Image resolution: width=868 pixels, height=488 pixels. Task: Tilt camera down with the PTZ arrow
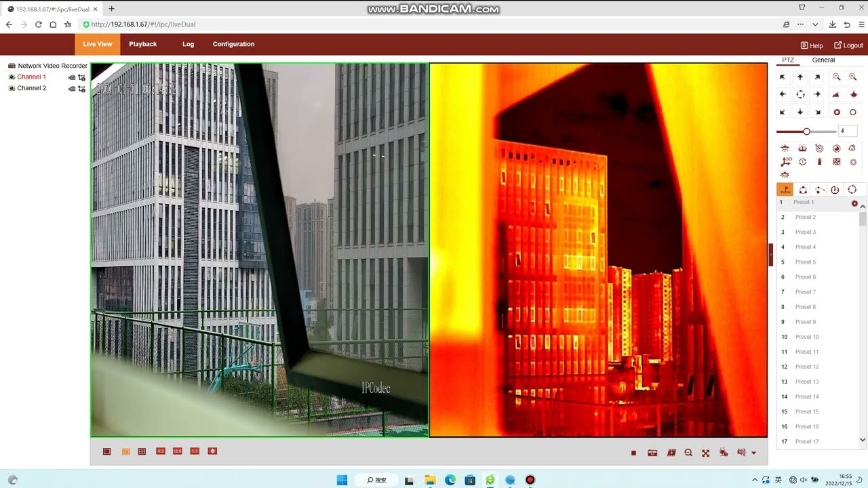pyautogui.click(x=800, y=112)
